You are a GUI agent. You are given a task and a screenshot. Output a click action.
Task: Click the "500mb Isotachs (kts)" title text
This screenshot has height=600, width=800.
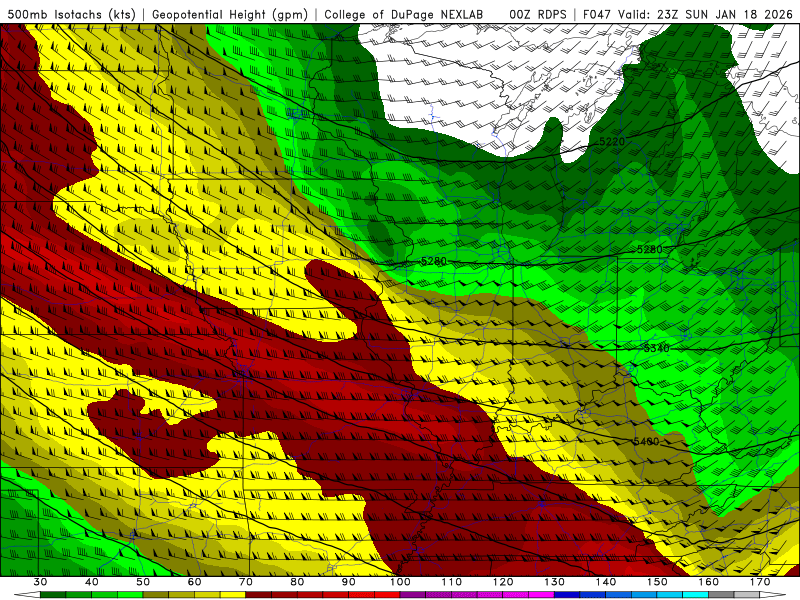[x=71, y=14]
